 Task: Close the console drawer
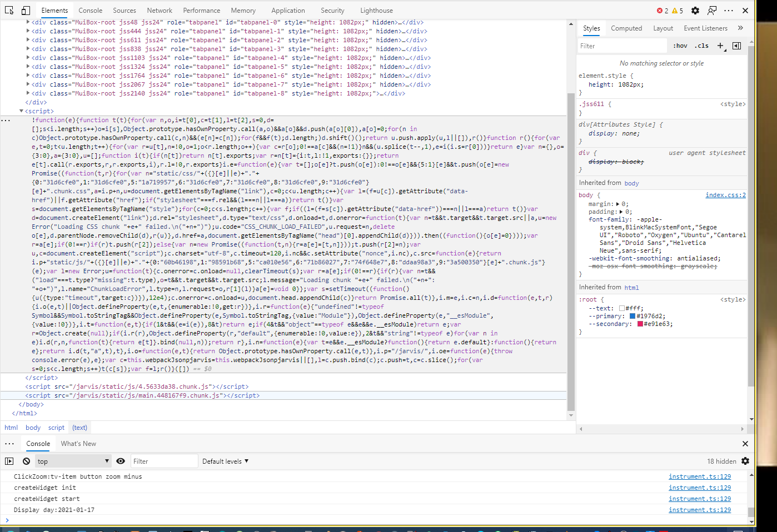coord(745,444)
